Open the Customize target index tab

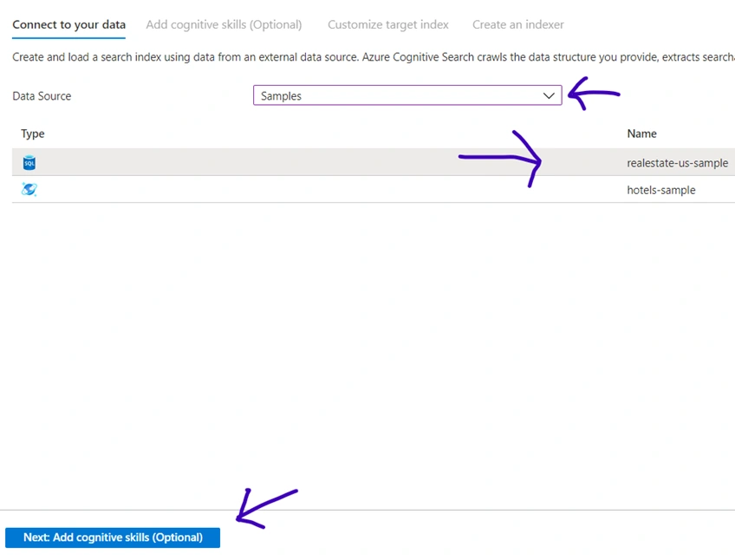[387, 24]
